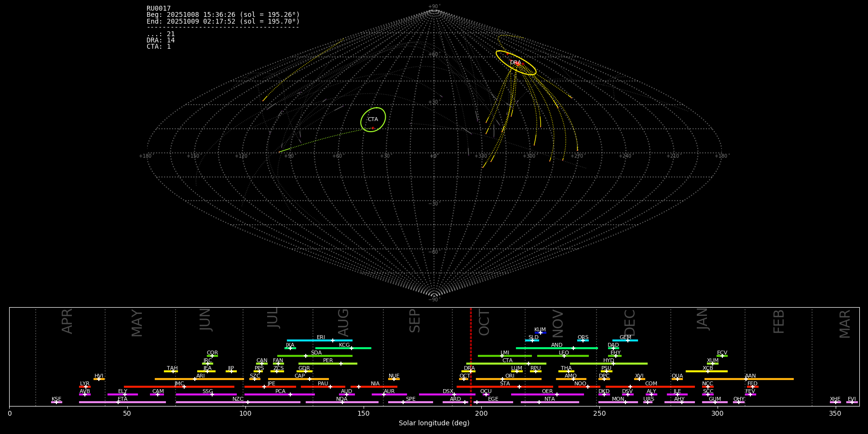Select the QUA shower label in the timeline
This screenshot has width=868, height=434.
click(x=677, y=376)
